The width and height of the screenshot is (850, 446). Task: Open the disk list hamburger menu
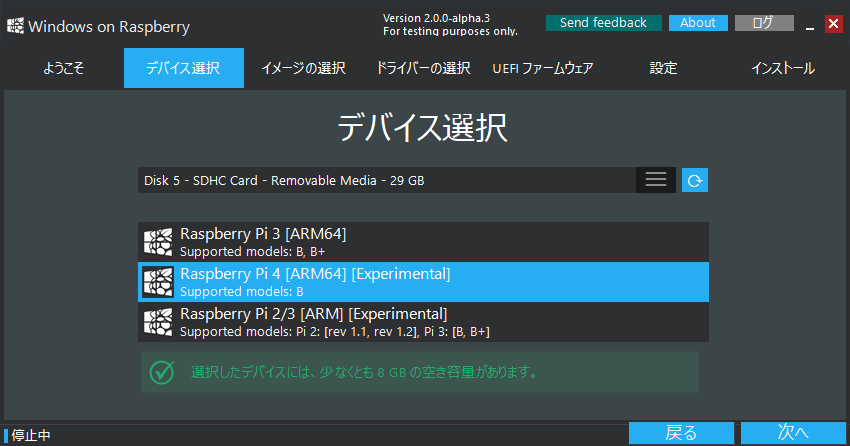655,180
